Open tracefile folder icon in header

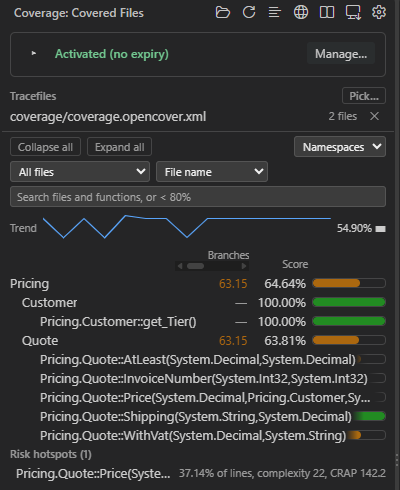tap(223, 13)
